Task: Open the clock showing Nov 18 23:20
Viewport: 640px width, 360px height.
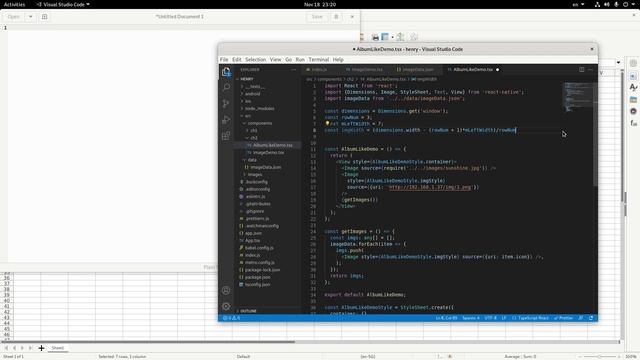Action: [x=320, y=4]
